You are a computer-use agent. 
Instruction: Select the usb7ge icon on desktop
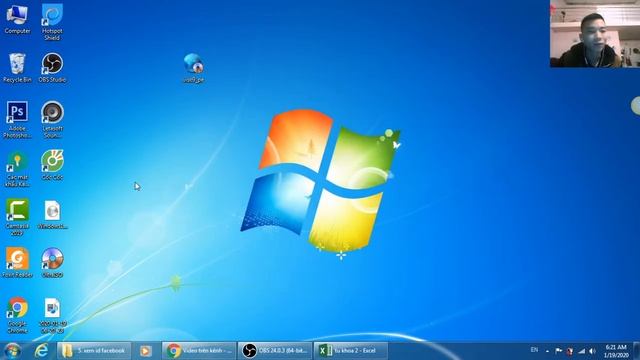pos(193,68)
